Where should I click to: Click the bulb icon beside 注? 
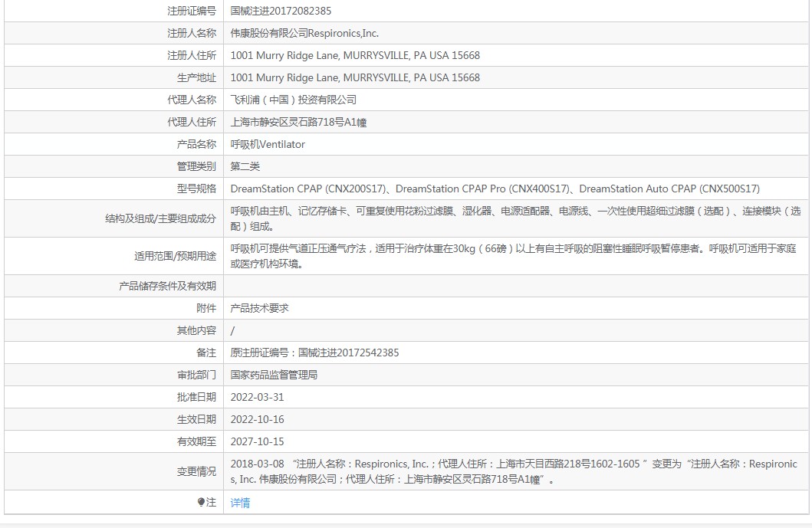201,502
